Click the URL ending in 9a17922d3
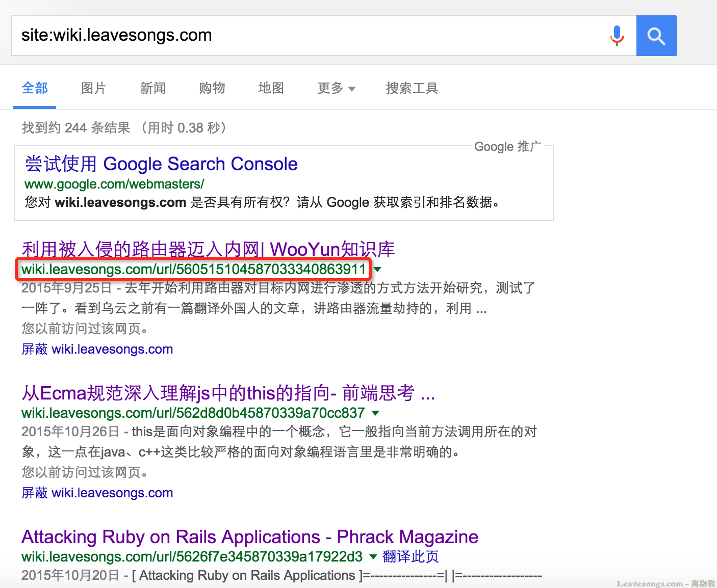 192,556
